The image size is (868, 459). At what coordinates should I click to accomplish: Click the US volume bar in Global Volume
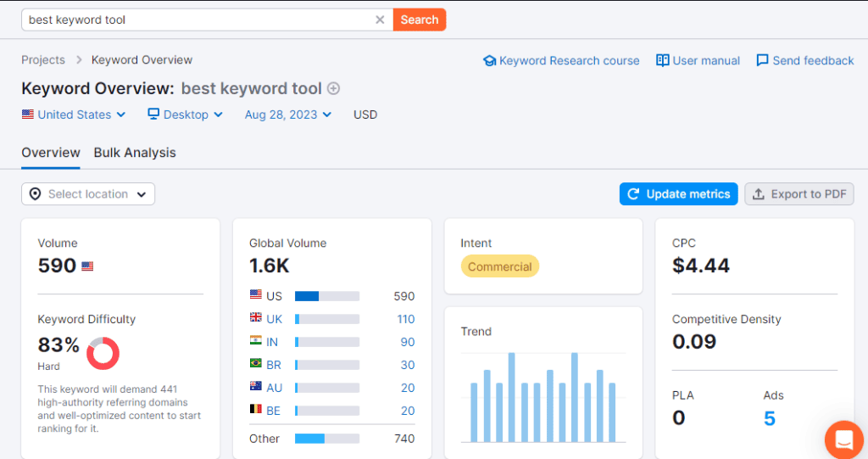327,297
